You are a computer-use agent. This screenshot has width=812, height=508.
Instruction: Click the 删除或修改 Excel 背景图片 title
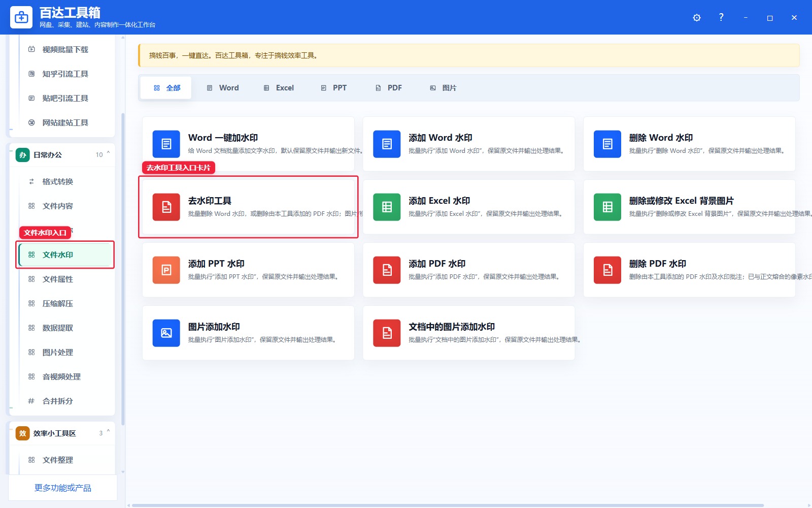tap(681, 201)
